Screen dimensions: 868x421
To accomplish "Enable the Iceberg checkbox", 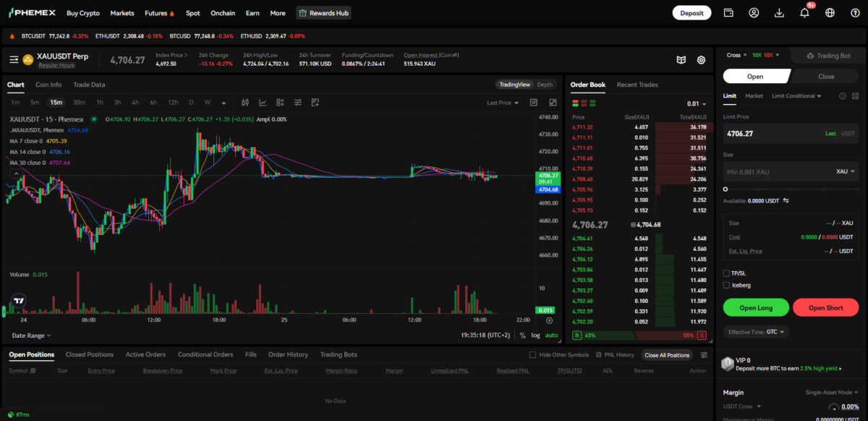I will coord(726,285).
